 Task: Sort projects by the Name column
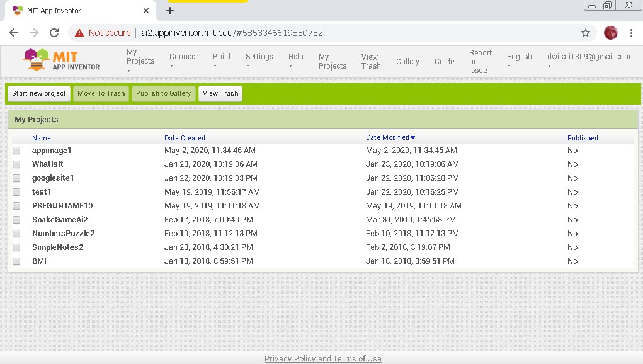[x=42, y=138]
